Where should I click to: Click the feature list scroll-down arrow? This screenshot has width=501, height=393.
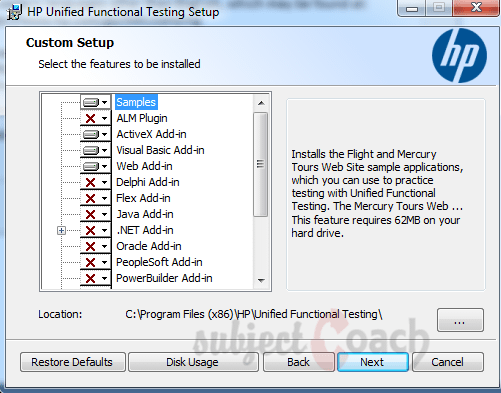pos(261,281)
